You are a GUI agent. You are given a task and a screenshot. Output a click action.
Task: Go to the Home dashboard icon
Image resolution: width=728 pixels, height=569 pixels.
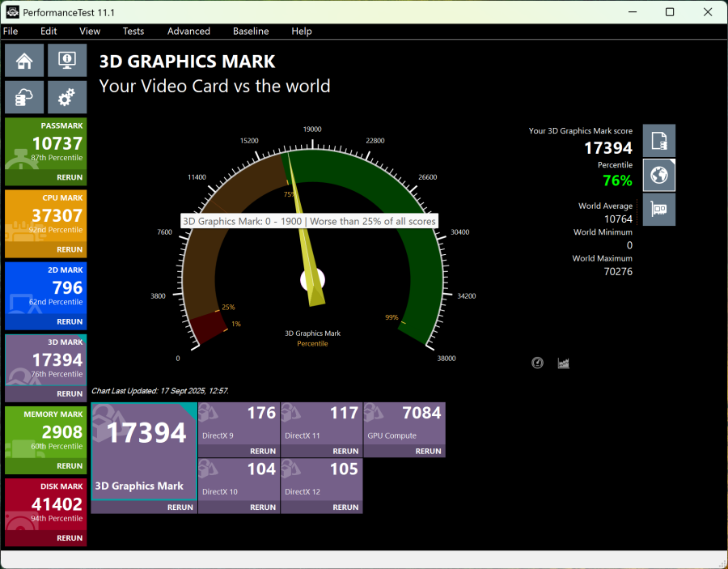(x=24, y=61)
